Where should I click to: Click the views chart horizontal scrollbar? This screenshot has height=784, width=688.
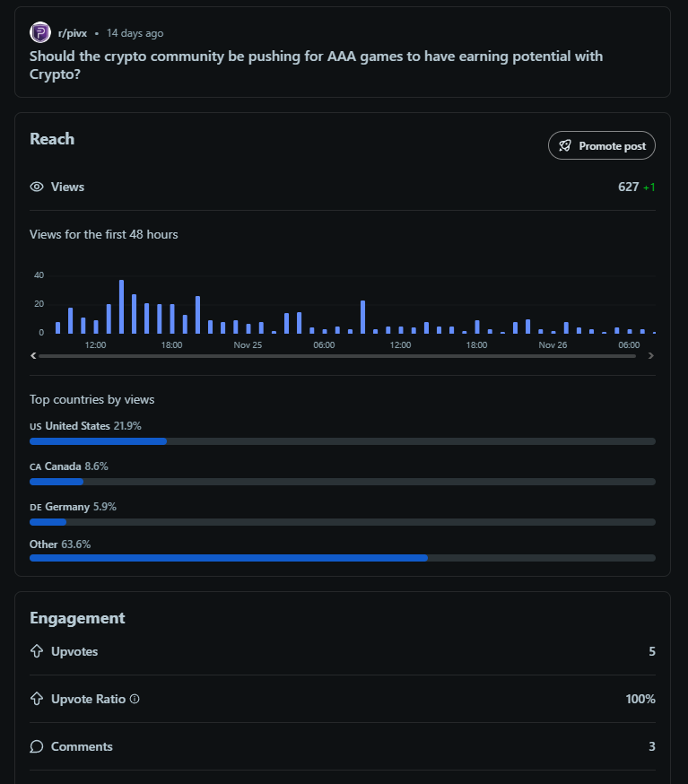[336, 356]
